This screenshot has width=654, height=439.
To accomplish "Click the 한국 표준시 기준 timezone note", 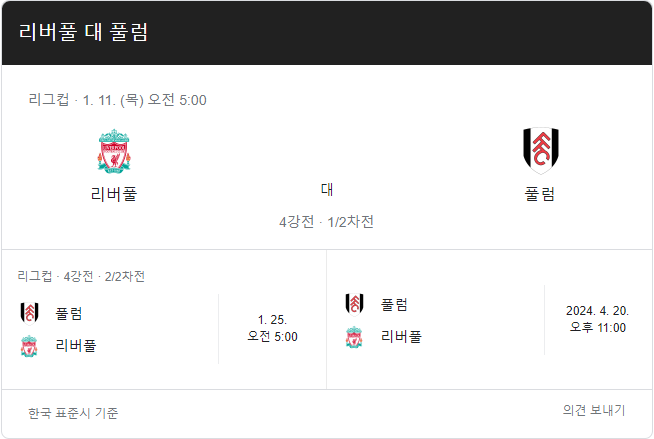I will point(73,413).
